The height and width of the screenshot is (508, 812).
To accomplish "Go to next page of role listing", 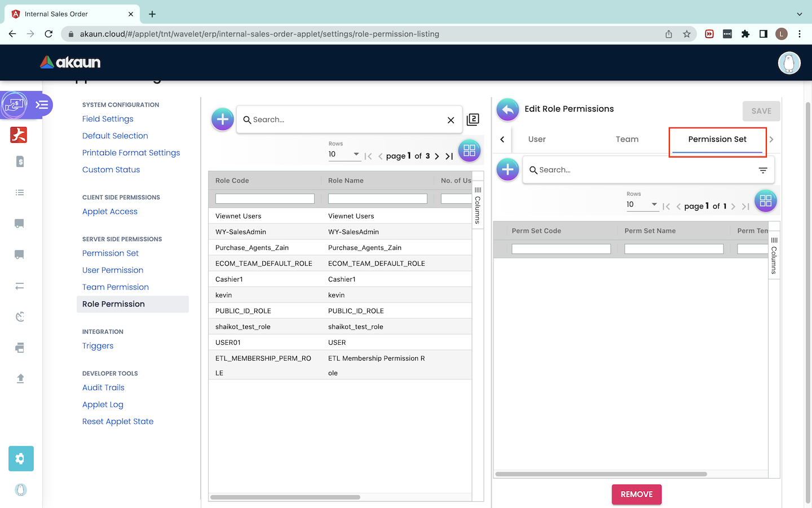I will (437, 156).
